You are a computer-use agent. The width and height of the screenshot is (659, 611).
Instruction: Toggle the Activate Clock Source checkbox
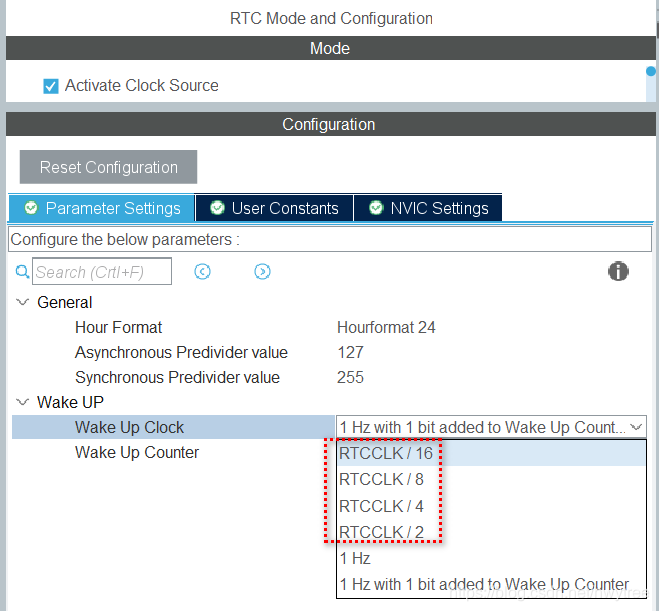tap(51, 86)
